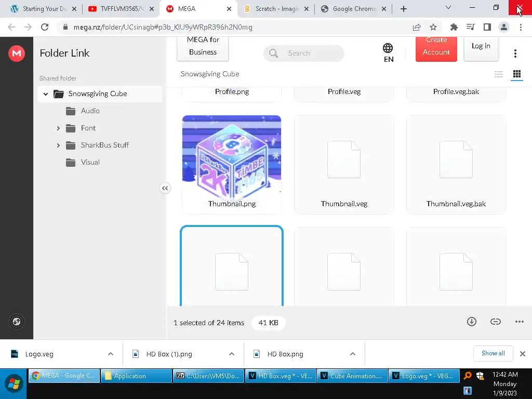
Task: Click the download icon in the selection bar
Action: coord(472,322)
